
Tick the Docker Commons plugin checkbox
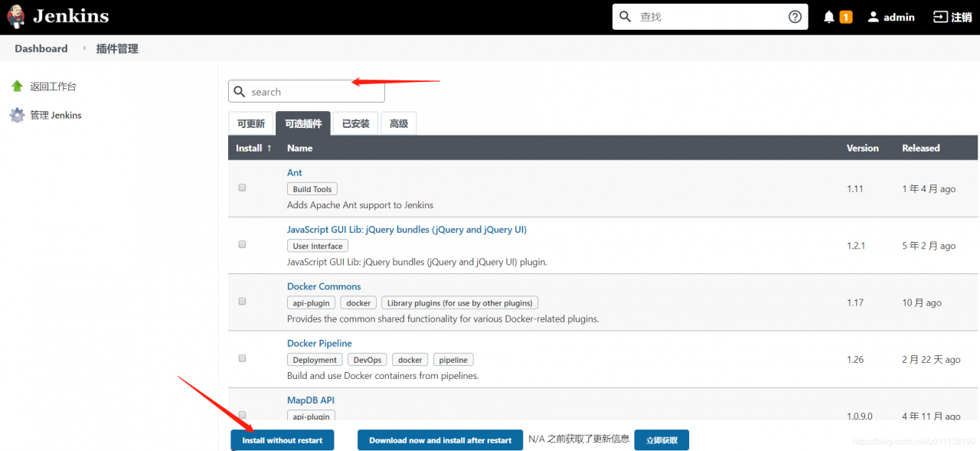point(242,301)
